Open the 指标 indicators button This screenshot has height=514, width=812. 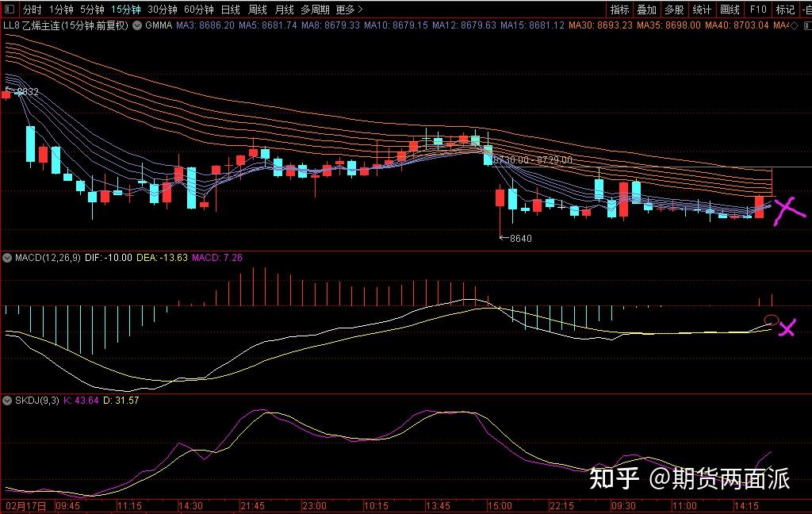(619, 10)
